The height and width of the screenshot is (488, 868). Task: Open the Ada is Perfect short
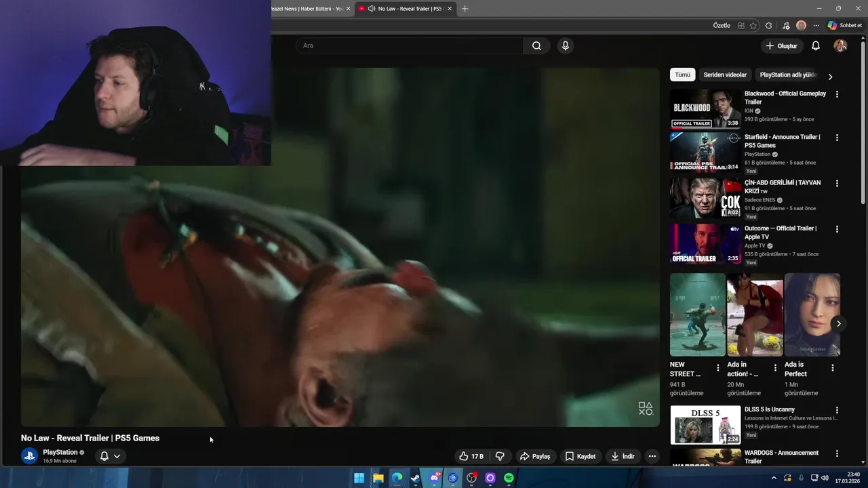click(812, 314)
